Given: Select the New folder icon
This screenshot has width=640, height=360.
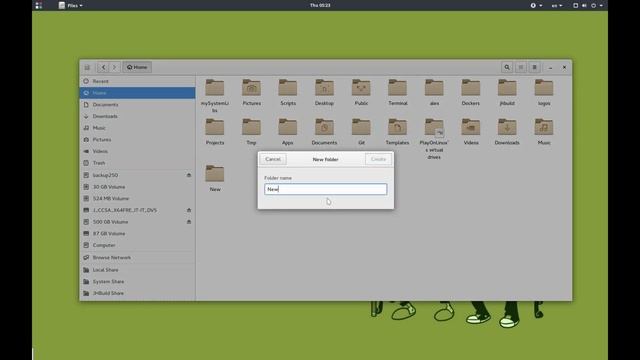Looking at the screenshot, I should click(x=215, y=173).
